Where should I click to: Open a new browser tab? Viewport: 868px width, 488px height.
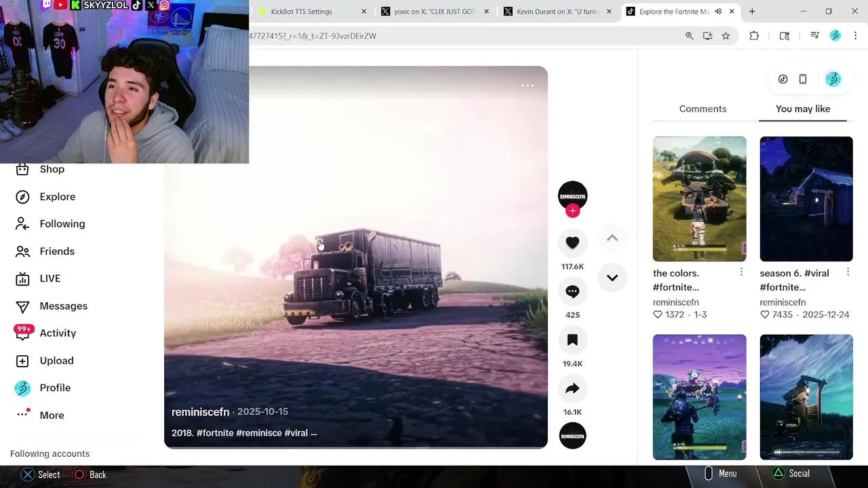pyautogui.click(x=752, y=12)
